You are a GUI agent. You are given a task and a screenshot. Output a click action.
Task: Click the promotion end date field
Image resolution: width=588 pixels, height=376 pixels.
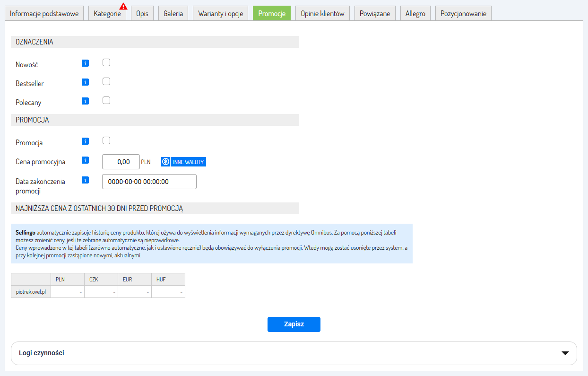click(149, 182)
